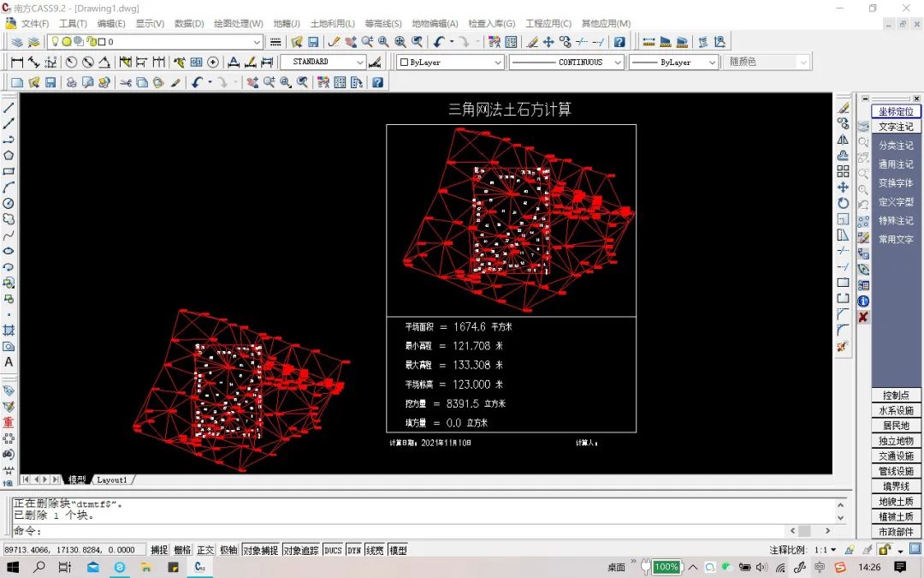Screen dimensions: 924x578
Task: Select the rotate tool
Action: pos(844,203)
